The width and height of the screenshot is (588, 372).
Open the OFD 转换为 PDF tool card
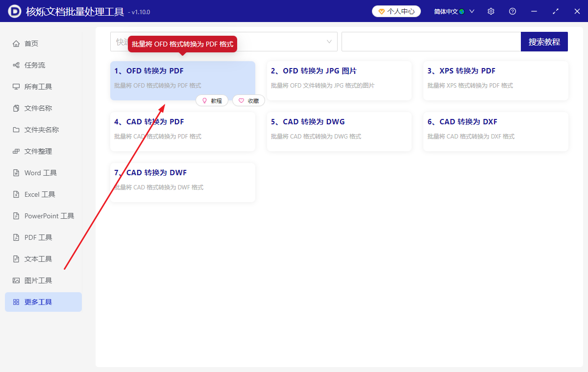click(183, 81)
